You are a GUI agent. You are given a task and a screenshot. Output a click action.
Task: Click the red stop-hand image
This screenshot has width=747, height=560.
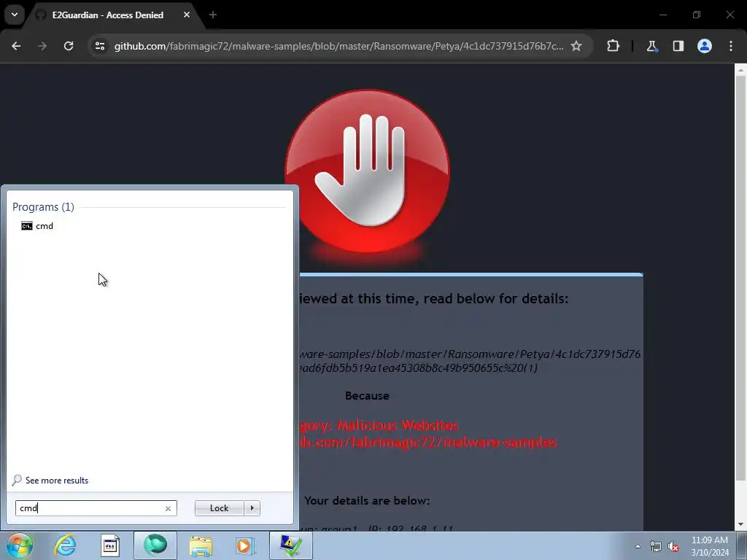tap(368, 171)
